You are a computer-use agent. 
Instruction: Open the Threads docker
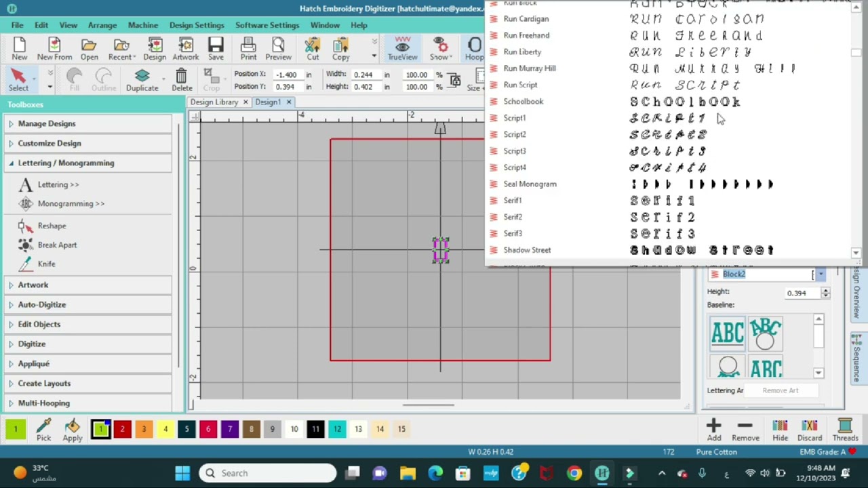[845, 430]
